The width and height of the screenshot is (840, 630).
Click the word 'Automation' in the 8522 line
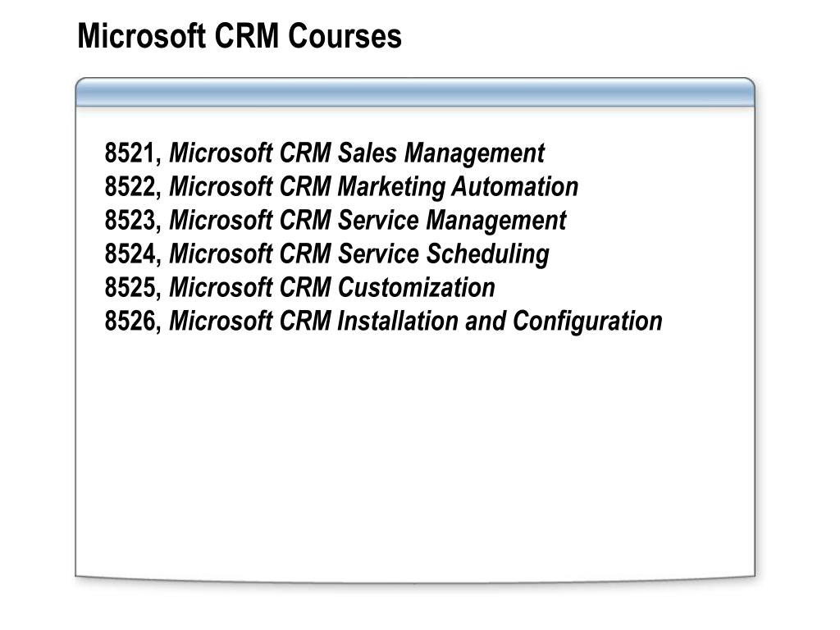(515, 187)
